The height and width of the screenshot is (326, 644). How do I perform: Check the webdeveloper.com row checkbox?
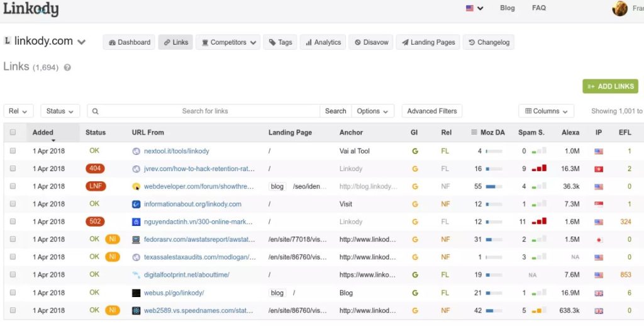[x=13, y=186]
